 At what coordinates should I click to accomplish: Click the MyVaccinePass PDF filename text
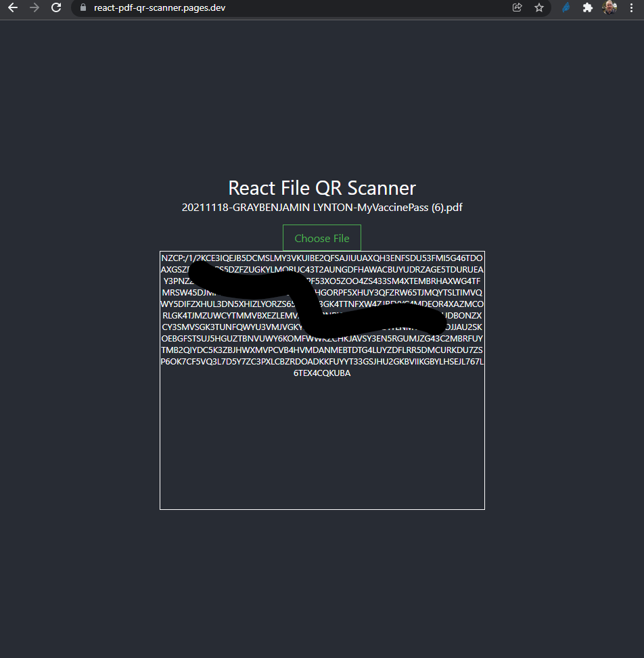pyautogui.click(x=322, y=208)
